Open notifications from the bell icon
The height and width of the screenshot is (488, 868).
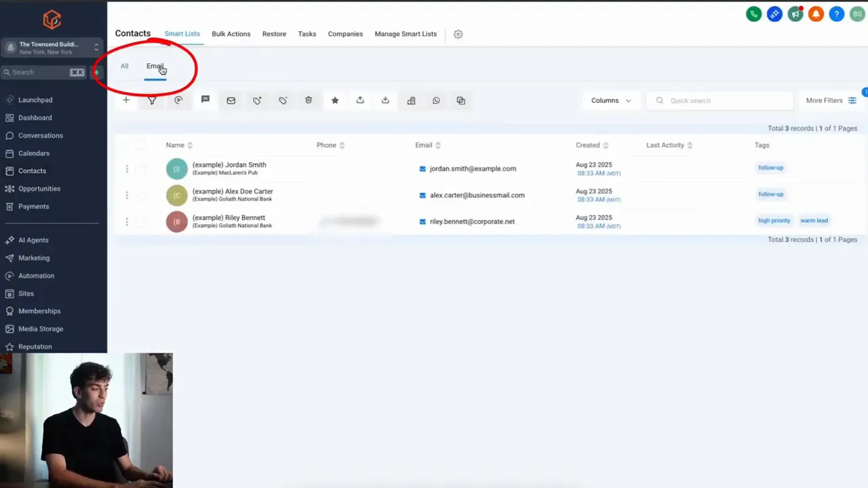pos(816,14)
